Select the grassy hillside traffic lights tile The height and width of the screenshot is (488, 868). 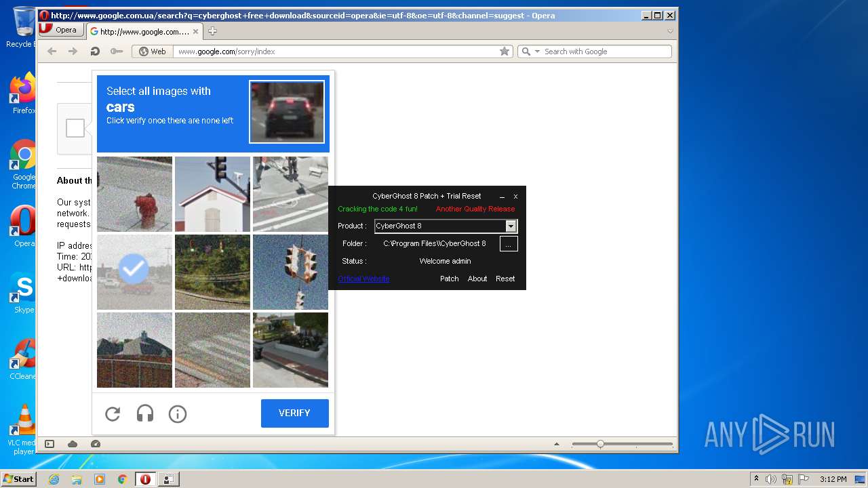tap(212, 272)
